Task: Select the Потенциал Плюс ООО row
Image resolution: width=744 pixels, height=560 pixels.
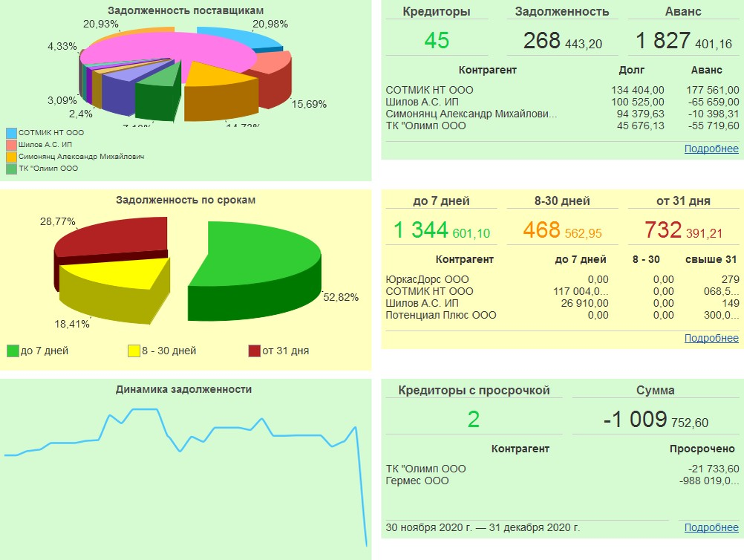Action: pyautogui.click(x=562, y=315)
